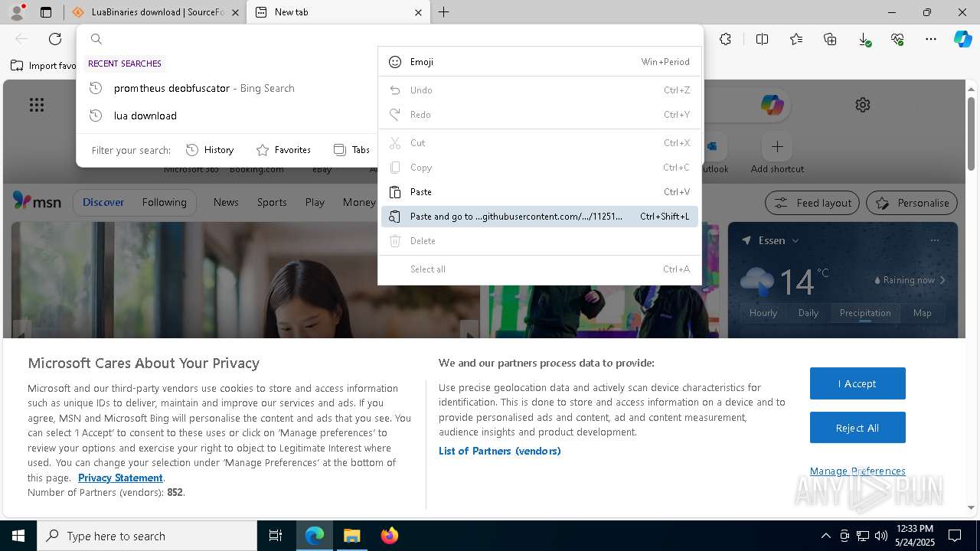Screen dimensions: 980x551
Task: Switch to Discover feed tab
Action: [103, 202]
